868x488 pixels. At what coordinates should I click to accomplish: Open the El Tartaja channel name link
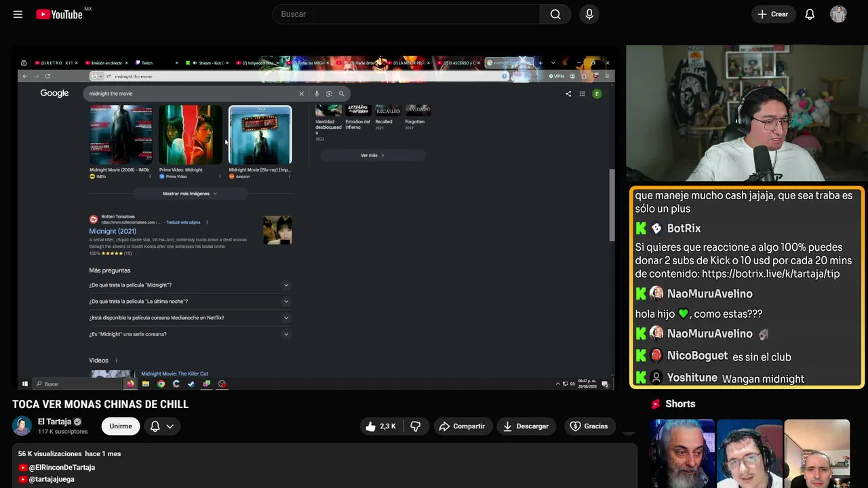point(54,422)
